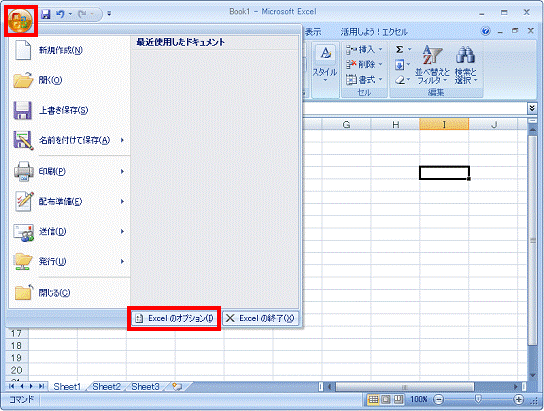This screenshot has width=544, height=411.
Task: Expand the formula bar chevron
Action: tap(532, 109)
